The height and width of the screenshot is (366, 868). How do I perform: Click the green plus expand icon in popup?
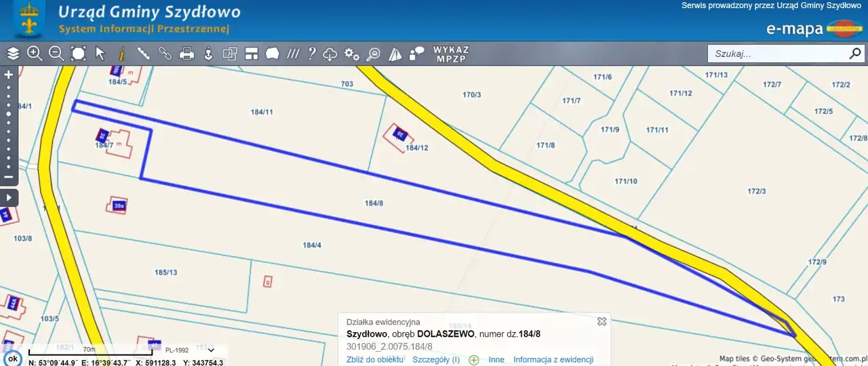(474, 360)
